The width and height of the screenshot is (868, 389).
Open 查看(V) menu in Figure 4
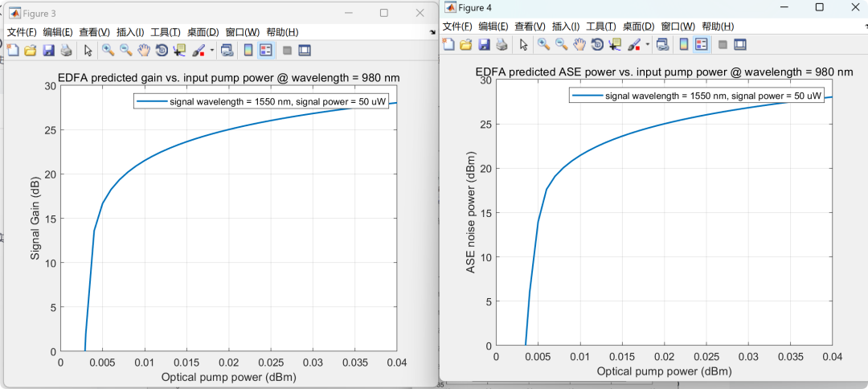tap(530, 26)
